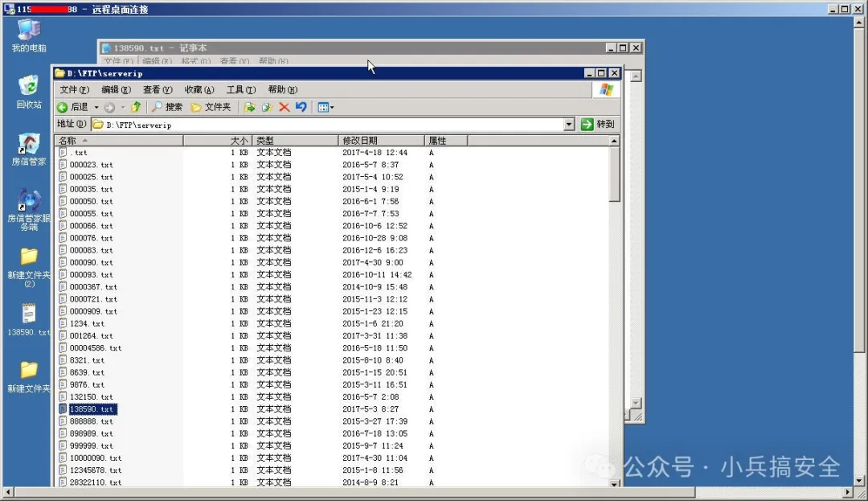Click the address bar path field
Viewport: 868px width, 501px height.
click(x=321, y=125)
